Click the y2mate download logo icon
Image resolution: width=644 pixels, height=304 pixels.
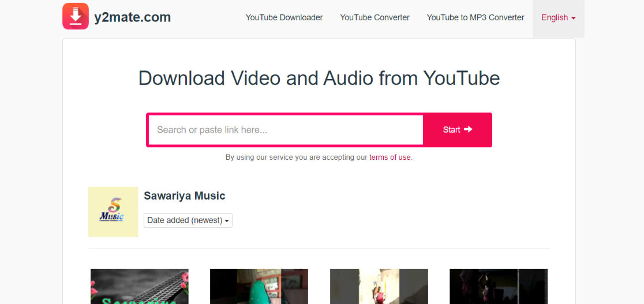click(76, 16)
